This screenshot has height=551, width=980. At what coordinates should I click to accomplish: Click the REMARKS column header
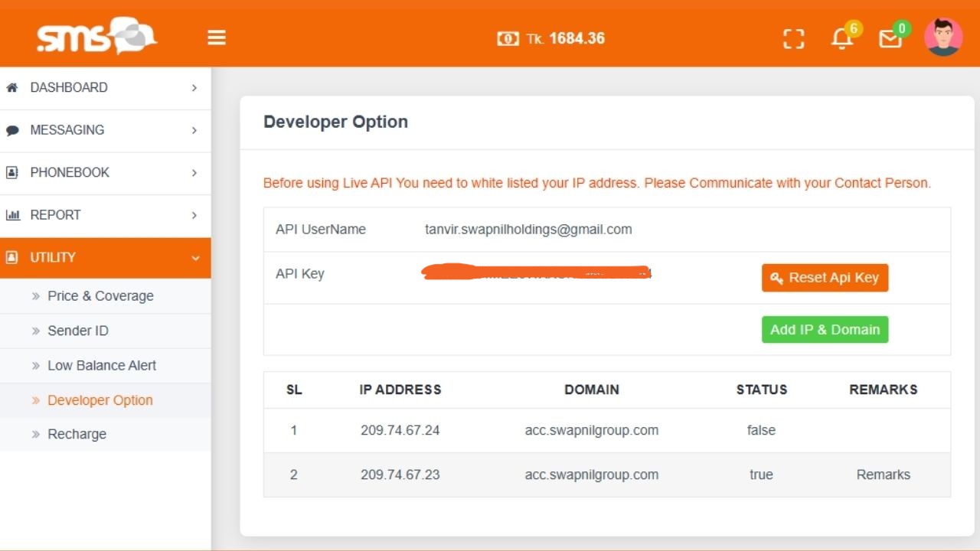click(884, 390)
